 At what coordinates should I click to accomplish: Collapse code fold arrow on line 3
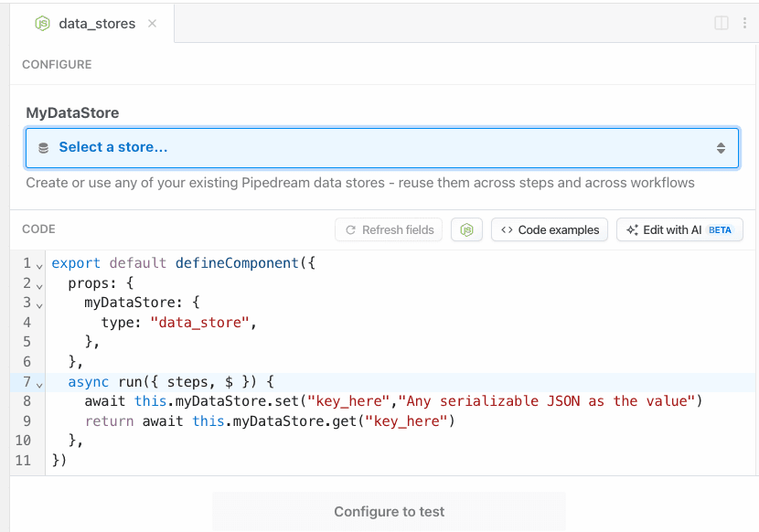point(39,305)
